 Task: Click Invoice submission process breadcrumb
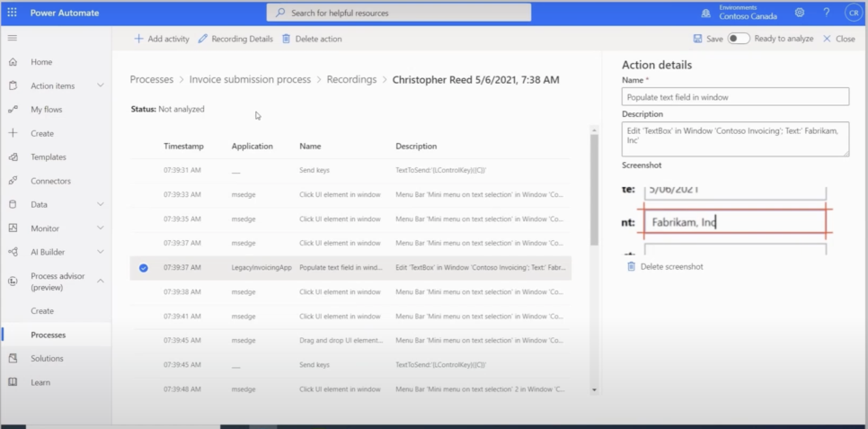(250, 80)
